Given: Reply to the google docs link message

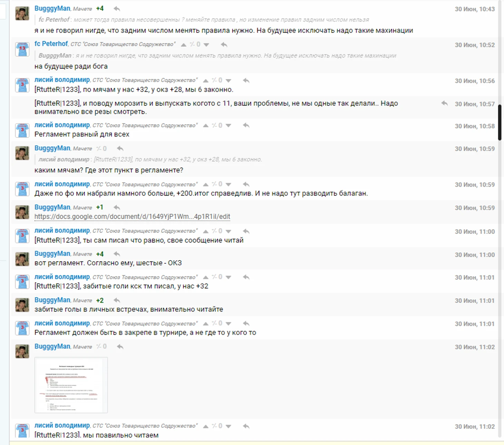Looking at the screenshot, I should 117,207.
